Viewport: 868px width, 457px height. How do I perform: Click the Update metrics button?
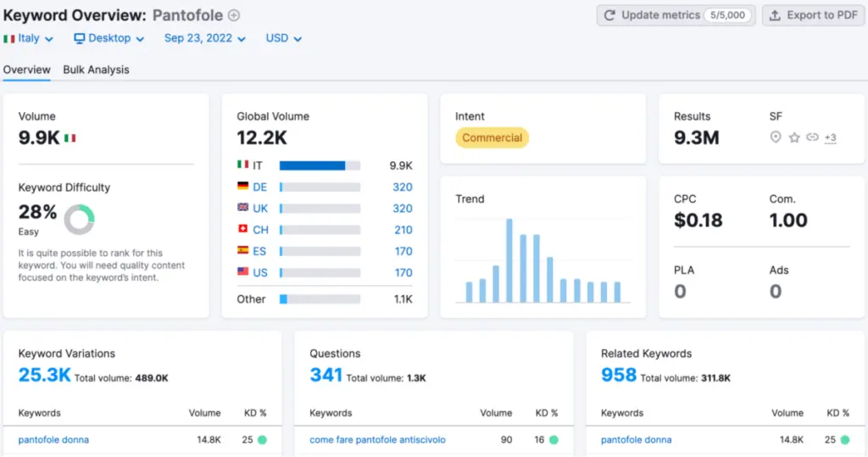point(676,15)
